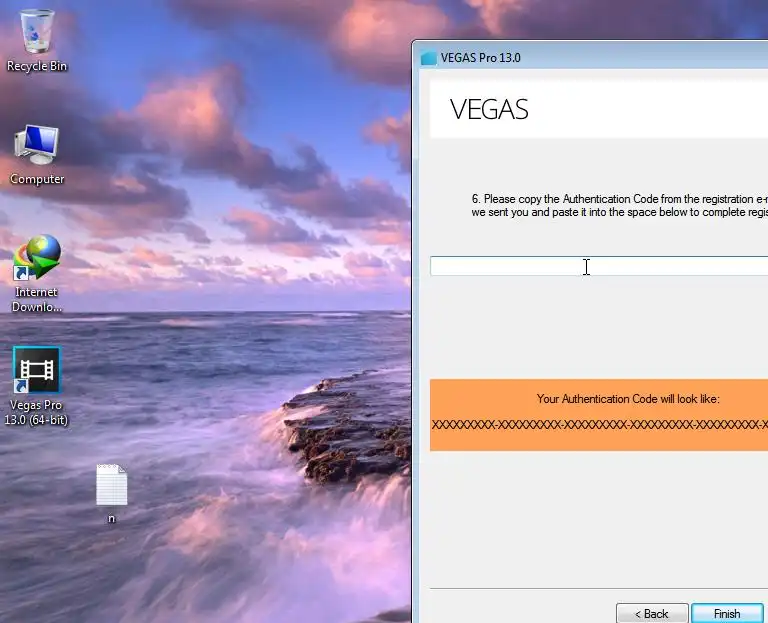Click the VEGAS Pro 13.0 window title text
768x623 pixels.
[x=480, y=58]
